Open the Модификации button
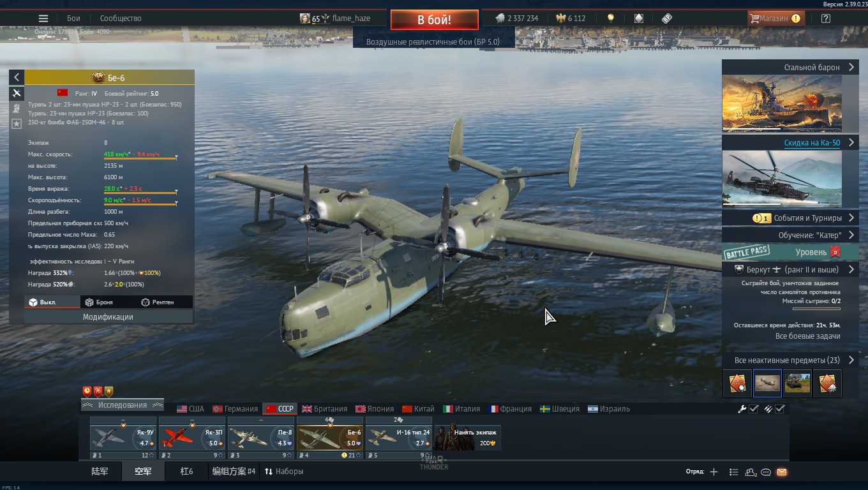Screen dimensions: 868x490 pos(108,317)
